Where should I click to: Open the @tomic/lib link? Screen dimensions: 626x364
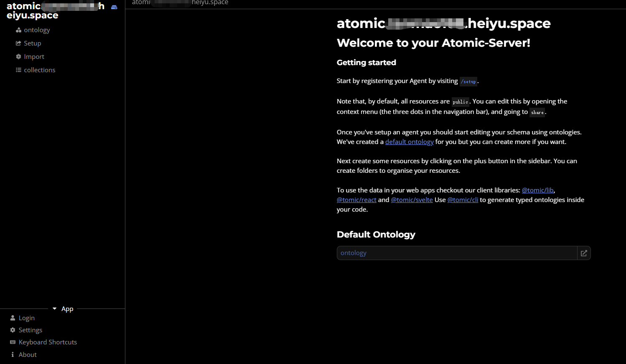pos(538,190)
